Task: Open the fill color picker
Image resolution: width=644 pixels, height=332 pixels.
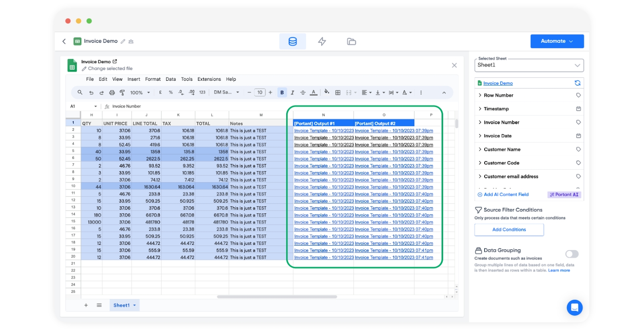Action: tap(326, 92)
